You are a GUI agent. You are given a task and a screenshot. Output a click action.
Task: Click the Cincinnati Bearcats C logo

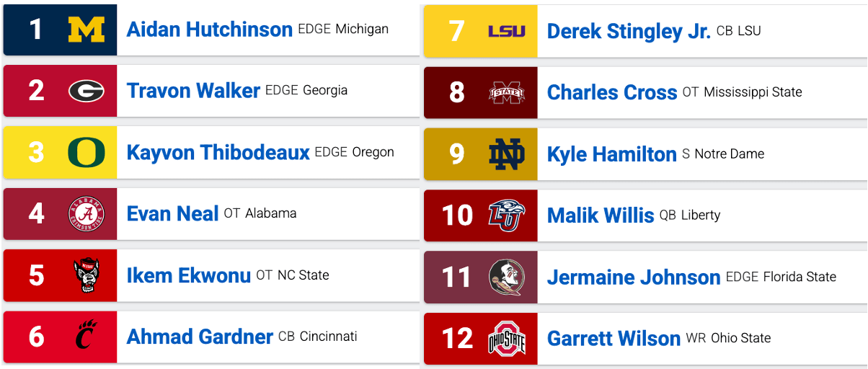(x=87, y=337)
